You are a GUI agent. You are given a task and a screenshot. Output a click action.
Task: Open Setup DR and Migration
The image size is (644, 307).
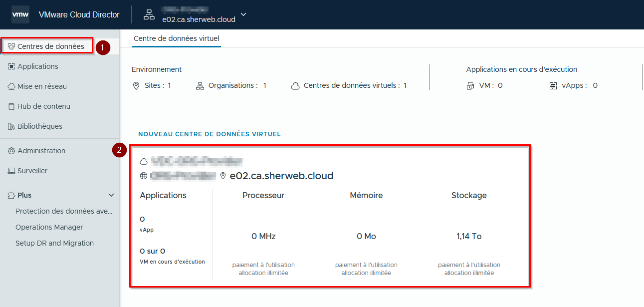54,243
